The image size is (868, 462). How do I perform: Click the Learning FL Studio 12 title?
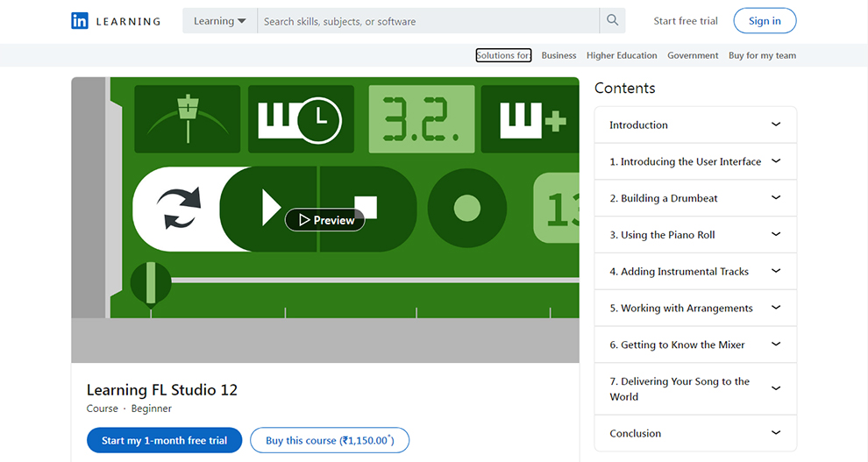(161, 390)
